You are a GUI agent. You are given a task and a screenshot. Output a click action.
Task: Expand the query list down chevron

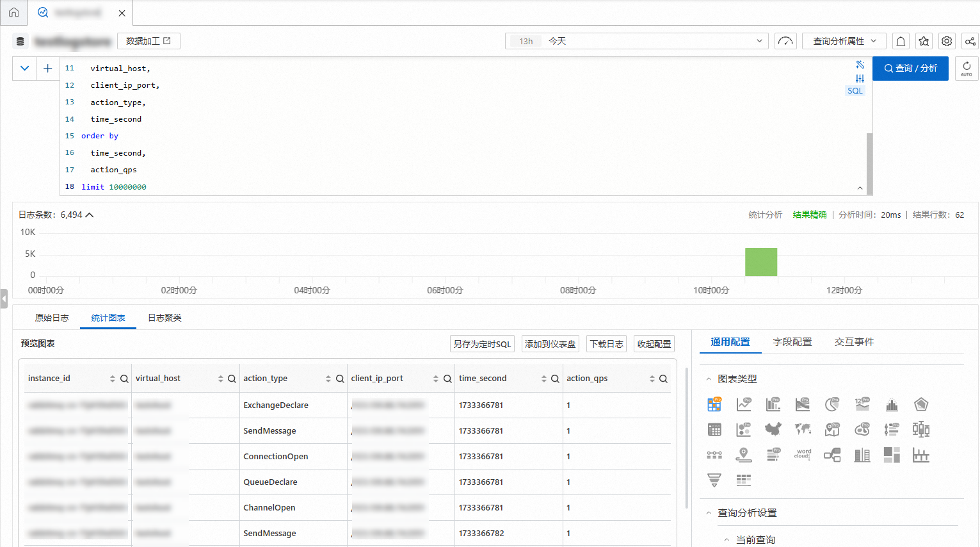click(x=24, y=68)
